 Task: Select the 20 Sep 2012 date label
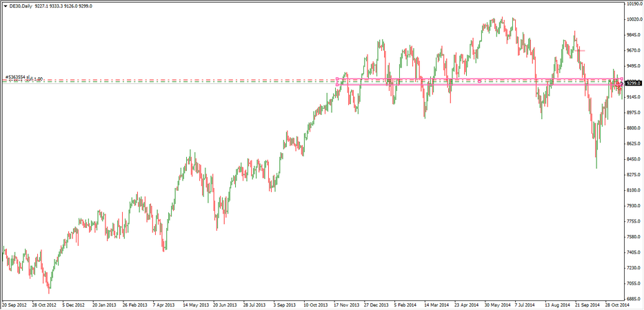[x=14, y=304]
